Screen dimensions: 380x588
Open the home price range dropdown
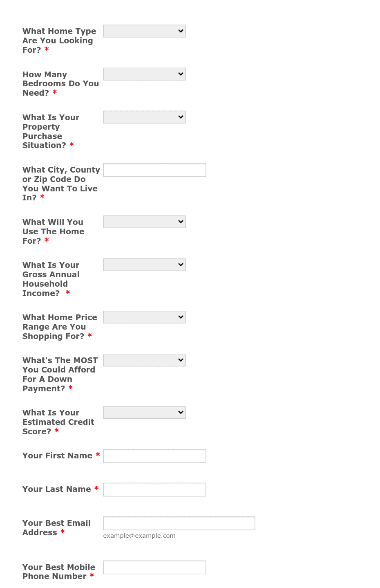coord(144,317)
